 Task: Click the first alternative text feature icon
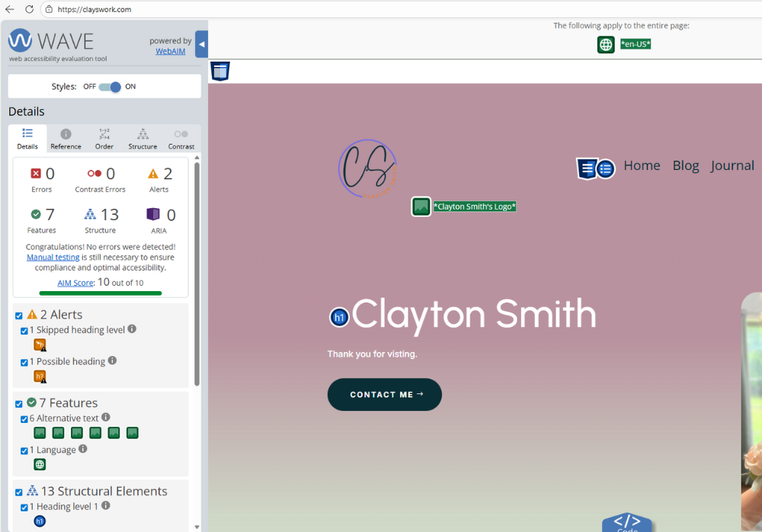click(39, 432)
